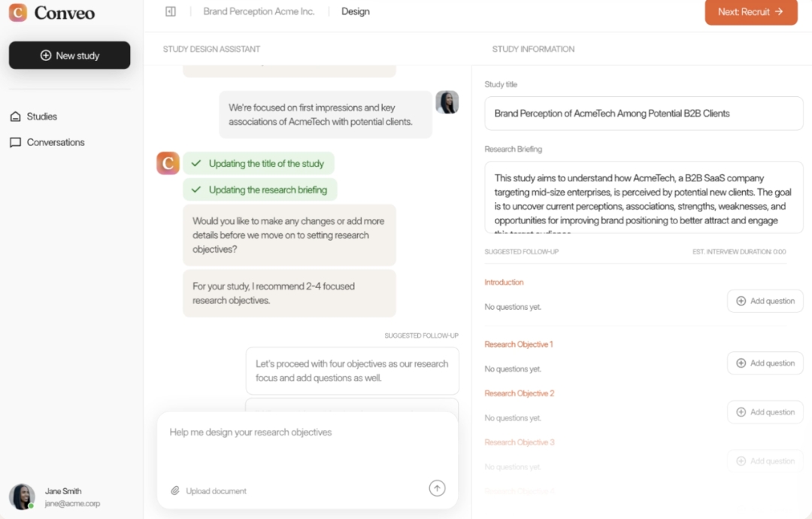This screenshot has width=812, height=519.
Task: Focus the research objectives chat input
Action: tap(307, 444)
